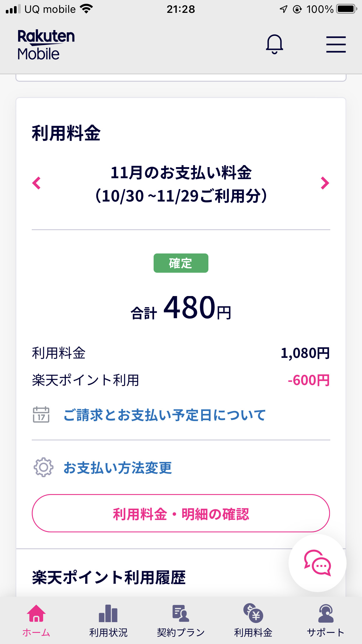Tap the green 確定 status badge
The width and height of the screenshot is (362, 644).
181,263
